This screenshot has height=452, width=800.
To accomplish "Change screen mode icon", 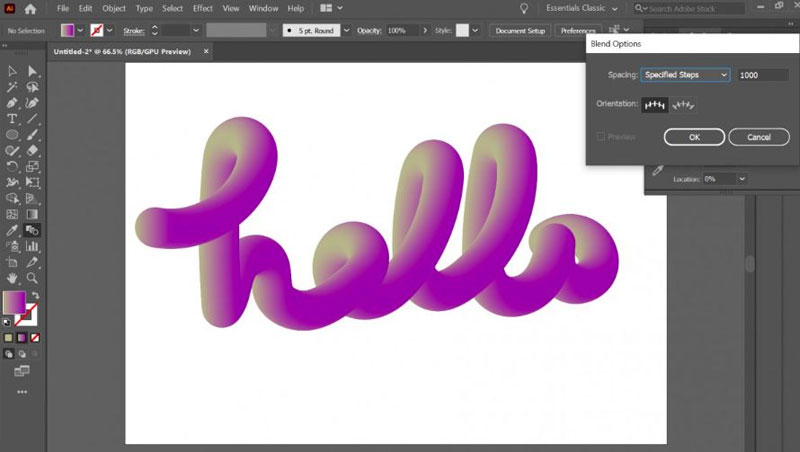I will pyautogui.click(x=22, y=371).
